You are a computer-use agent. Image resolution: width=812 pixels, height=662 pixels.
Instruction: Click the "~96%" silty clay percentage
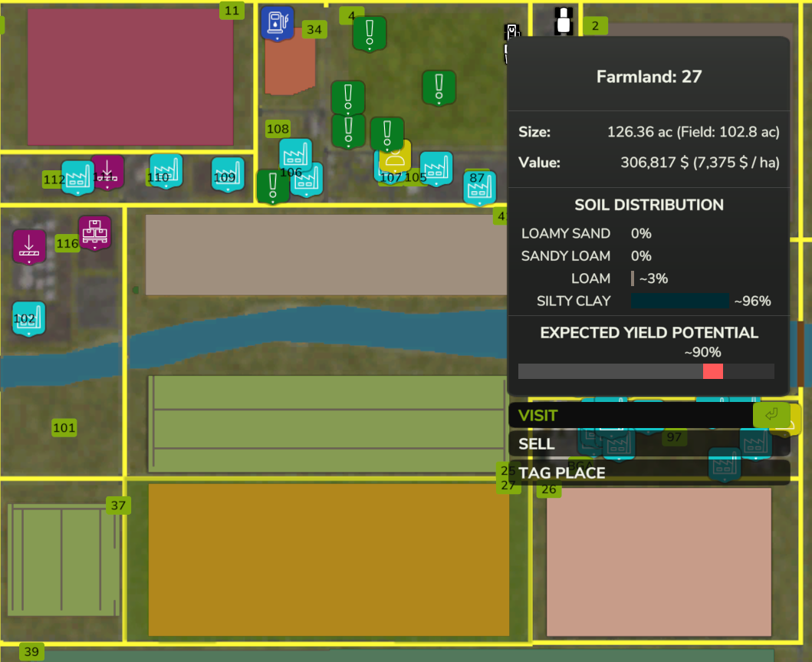point(752,301)
